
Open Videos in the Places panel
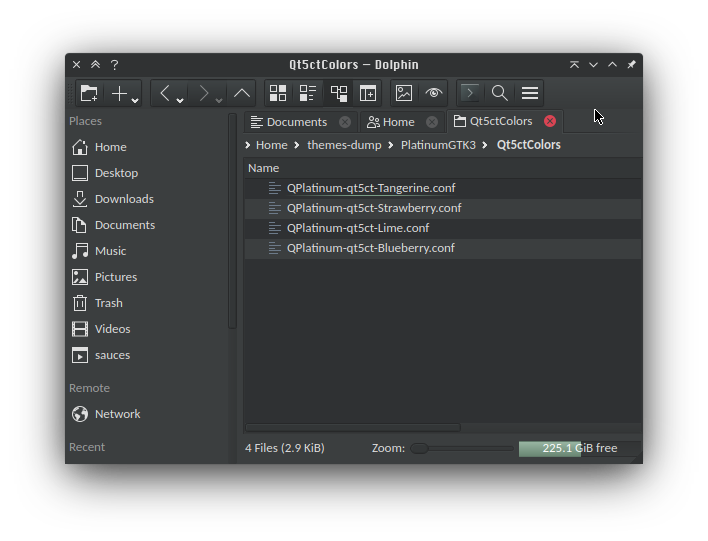point(147,329)
